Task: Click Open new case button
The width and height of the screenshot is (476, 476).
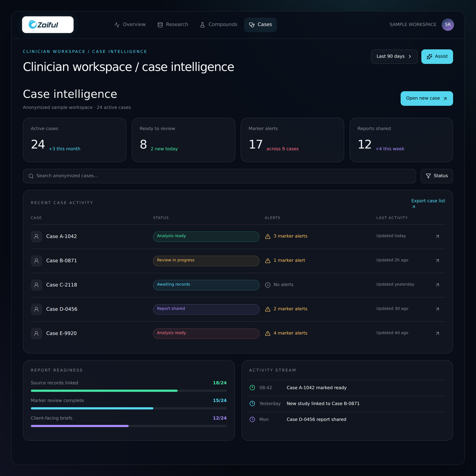Action: (427, 98)
